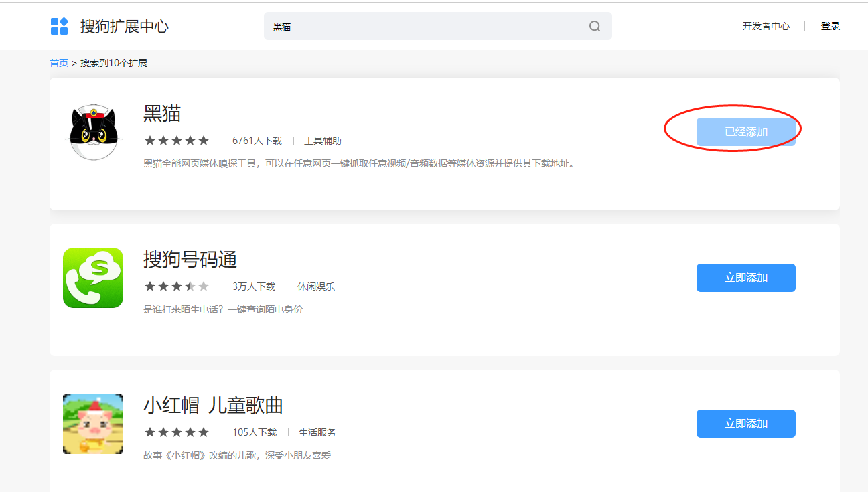Click the 故事《小红帽》改编的儿歌 description

tap(237, 455)
